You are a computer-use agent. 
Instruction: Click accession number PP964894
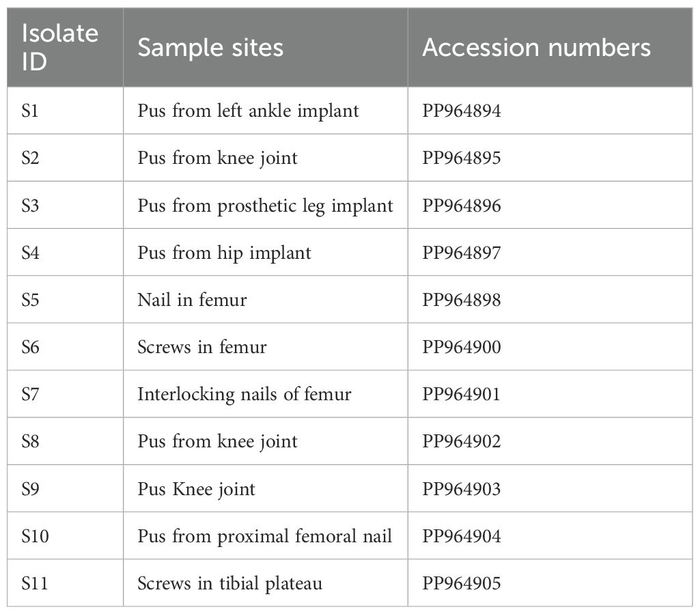(550, 111)
